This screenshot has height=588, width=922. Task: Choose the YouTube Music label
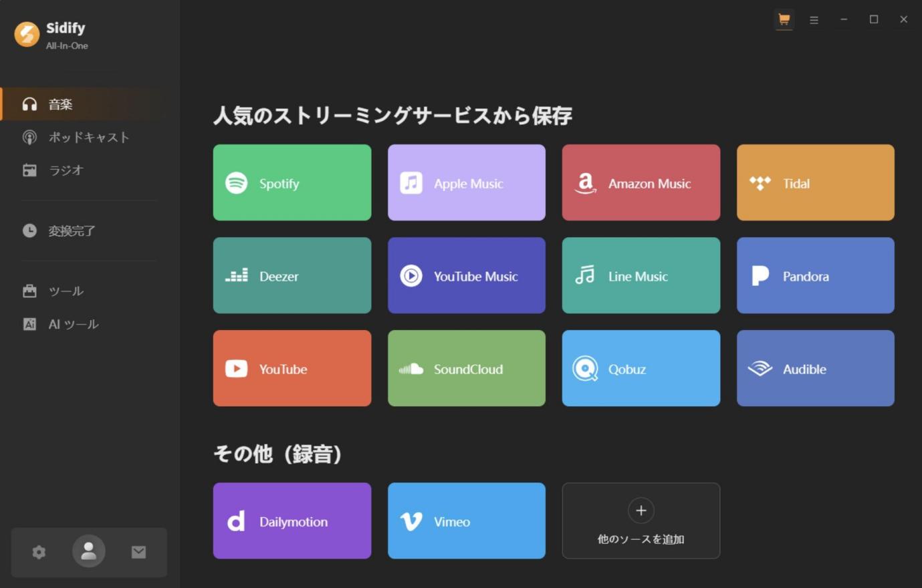pos(476,277)
